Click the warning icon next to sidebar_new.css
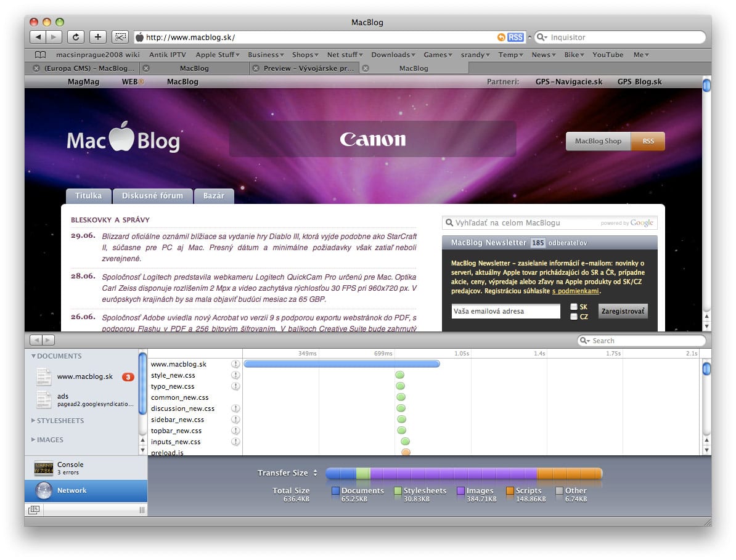This screenshot has width=736, height=560. pos(235,420)
